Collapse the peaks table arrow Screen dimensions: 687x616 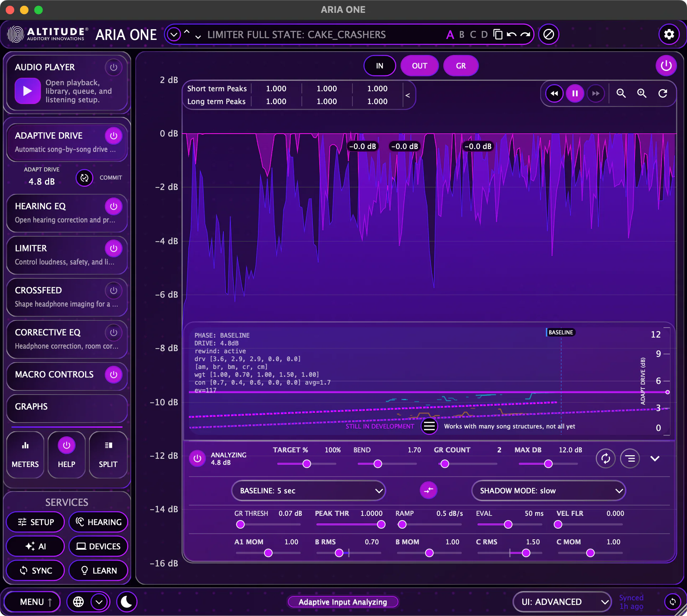408,95
